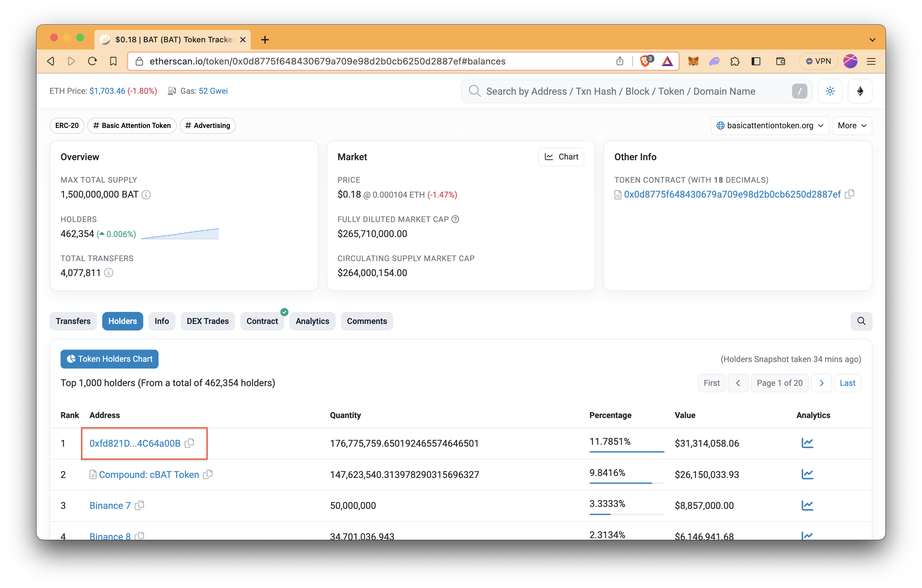Viewport: 922px width, 588px height.
Task: Go to next page with right chevron
Action: [x=821, y=383]
